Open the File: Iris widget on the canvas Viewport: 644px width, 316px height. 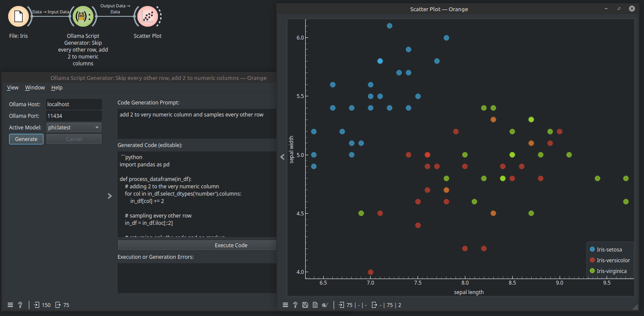[x=18, y=16]
